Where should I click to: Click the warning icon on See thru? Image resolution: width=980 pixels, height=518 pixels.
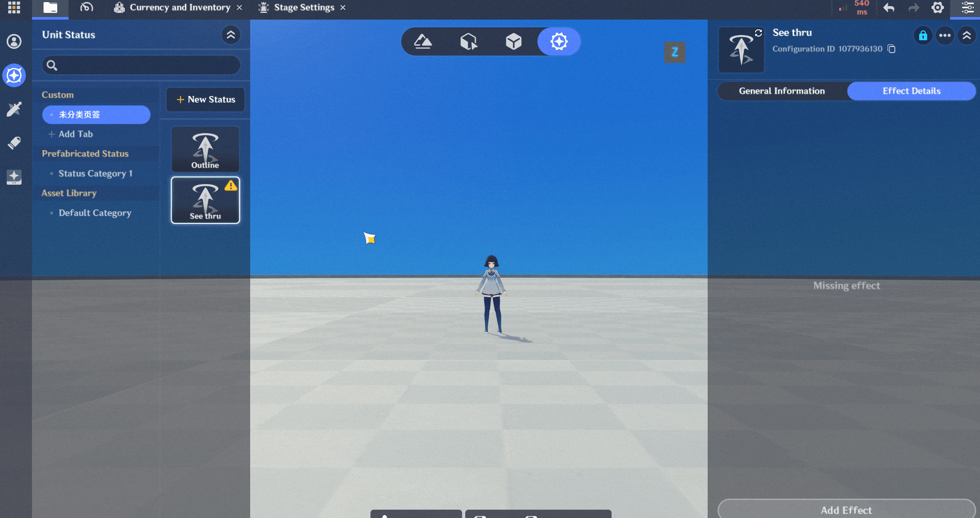pyautogui.click(x=231, y=185)
